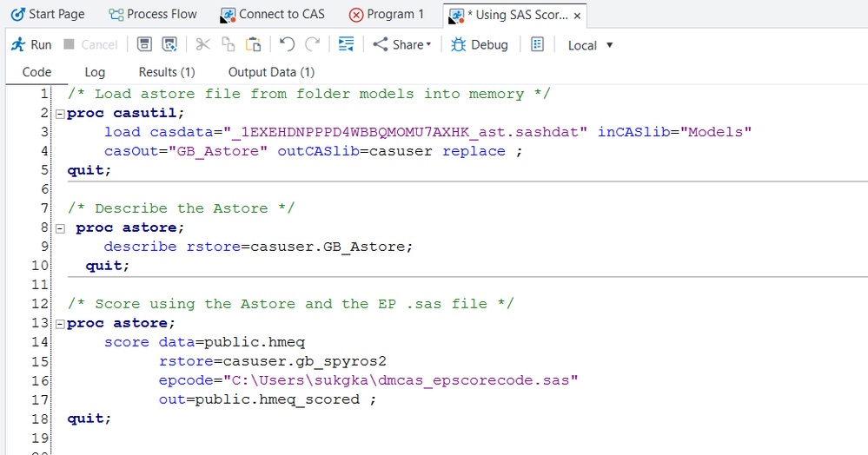Viewport: 868px width, 455px height.
Task: Click the Copy icon in toolbar
Action: [x=229, y=44]
